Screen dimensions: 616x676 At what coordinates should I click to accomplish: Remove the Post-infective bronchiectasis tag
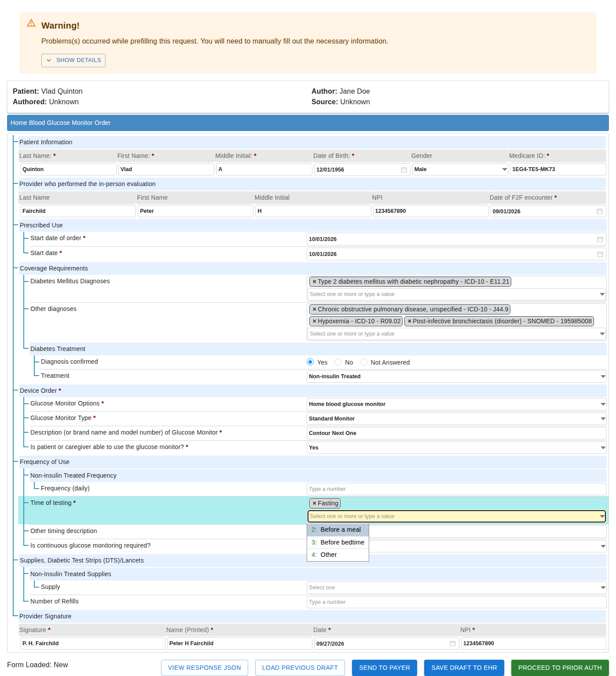[410, 322]
